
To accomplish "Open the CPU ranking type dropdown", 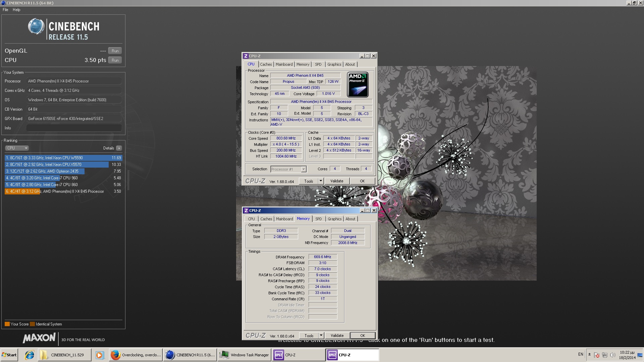I will pyautogui.click(x=17, y=148).
